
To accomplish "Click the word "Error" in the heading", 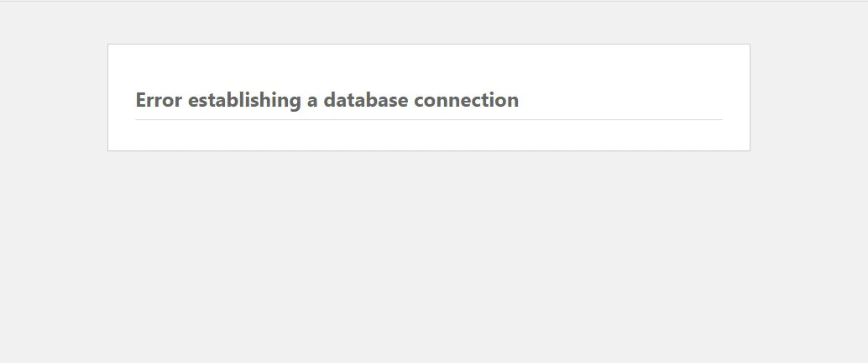I will (x=159, y=100).
